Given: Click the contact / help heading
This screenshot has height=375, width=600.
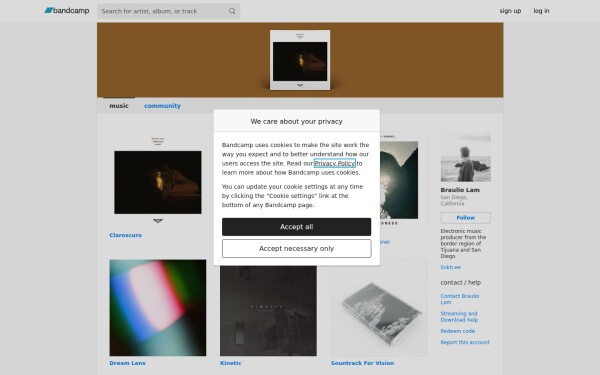Looking at the screenshot, I should pos(461,283).
